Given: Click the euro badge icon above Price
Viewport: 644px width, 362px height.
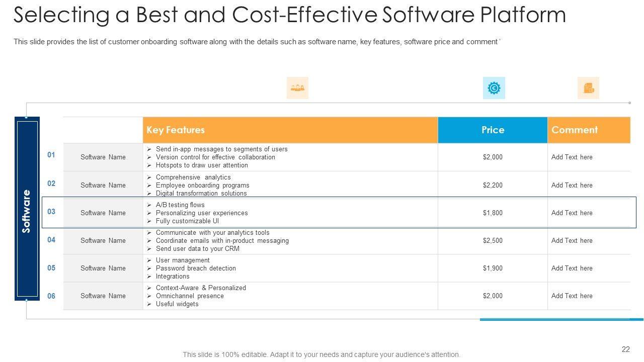Looking at the screenshot, I should click(494, 88).
